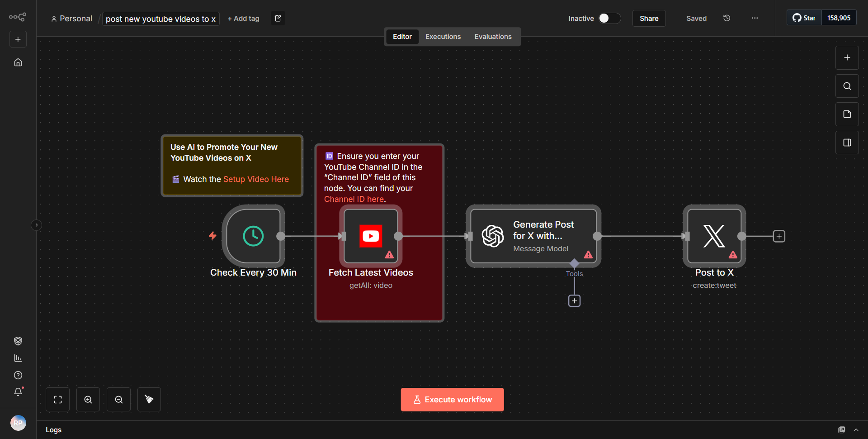Click the Share button
The height and width of the screenshot is (439, 868).
tap(649, 18)
